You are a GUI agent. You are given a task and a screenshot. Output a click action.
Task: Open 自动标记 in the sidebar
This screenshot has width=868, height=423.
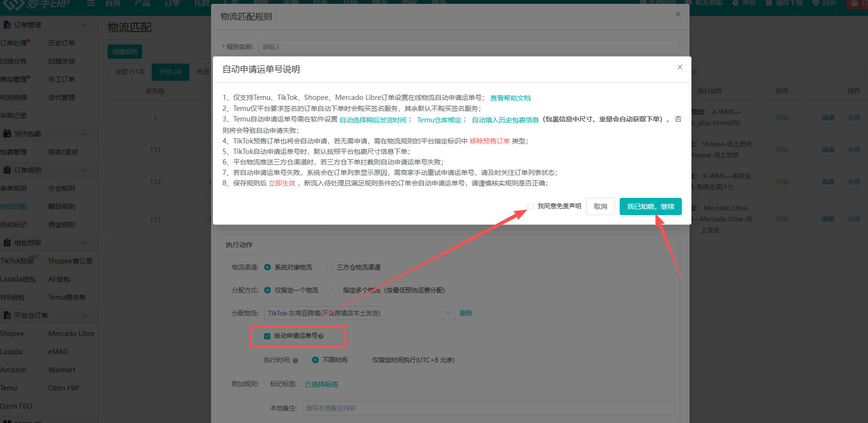pyautogui.click(x=14, y=225)
